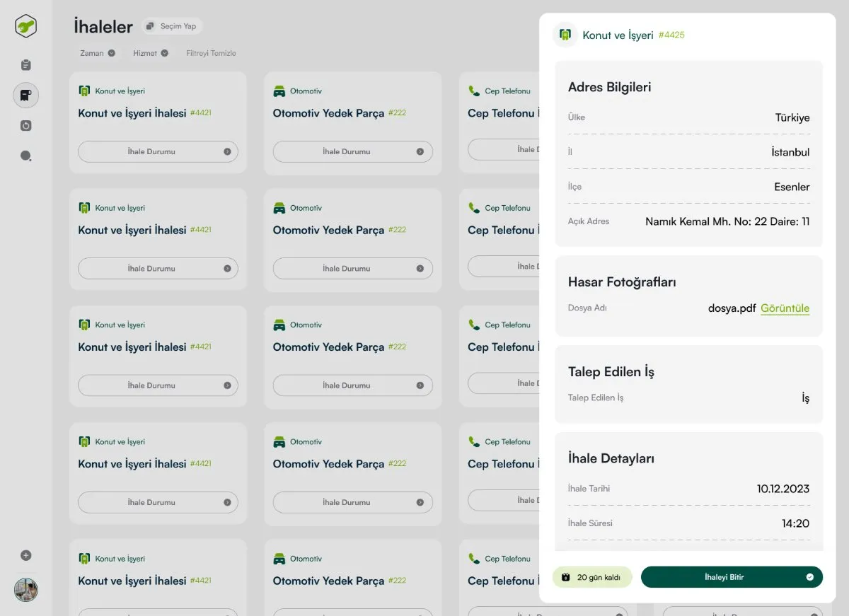Click the İhaleler page title
The height and width of the screenshot is (616, 849).
pos(103,27)
